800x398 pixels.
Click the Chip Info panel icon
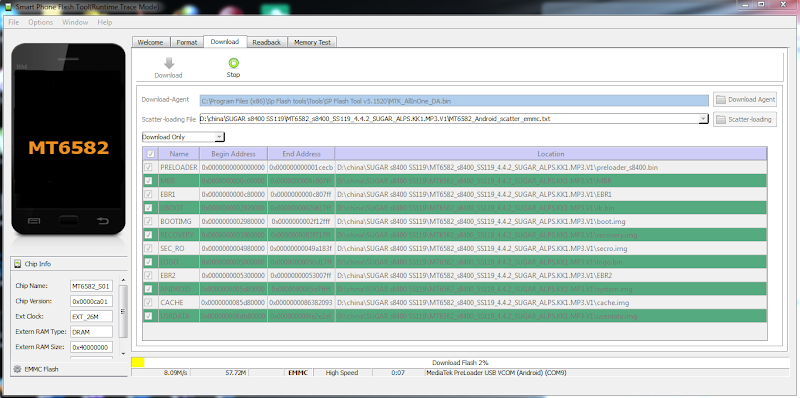[x=18, y=264]
